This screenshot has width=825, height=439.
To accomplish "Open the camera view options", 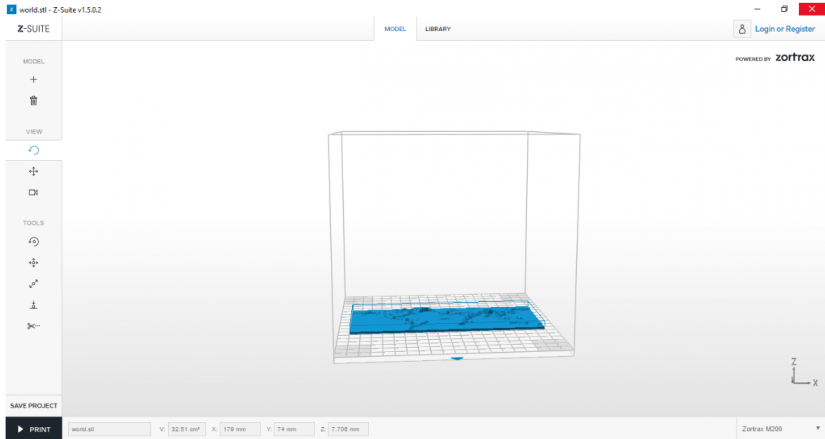I will tap(33, 192).
